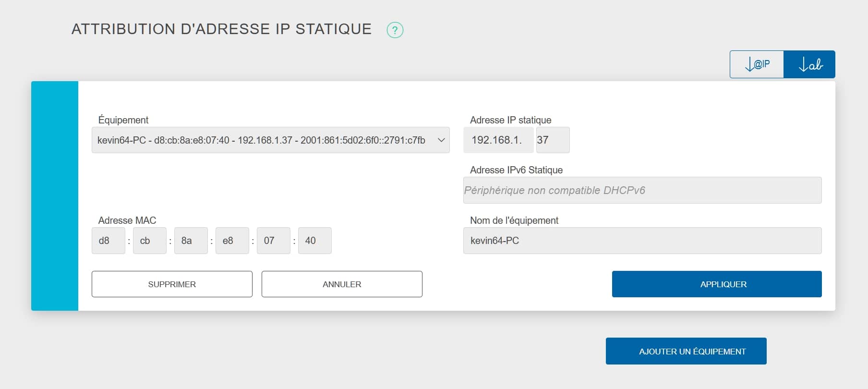Cancel changes with the ANNULER button

pyautogui.click(x=342, y=284)
